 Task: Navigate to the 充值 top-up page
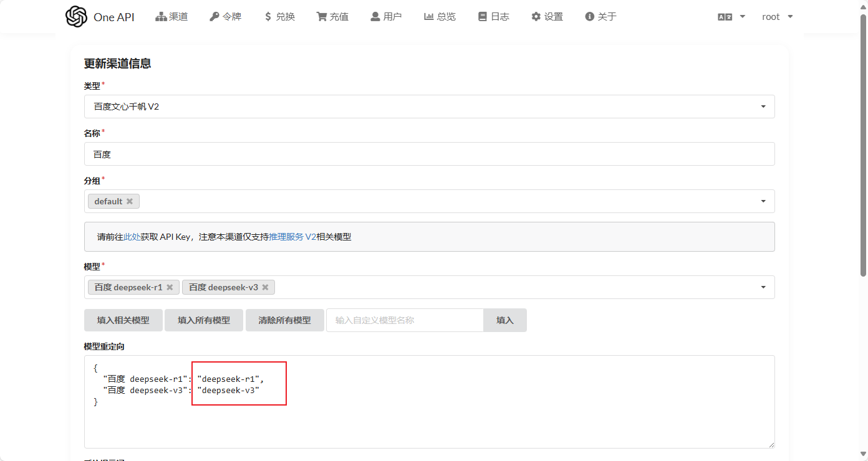click(x=332, y=17)
